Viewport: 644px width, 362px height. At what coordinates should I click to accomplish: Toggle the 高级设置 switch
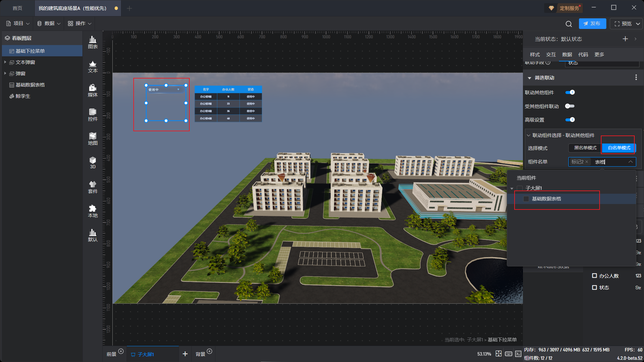tap(570, 120)
